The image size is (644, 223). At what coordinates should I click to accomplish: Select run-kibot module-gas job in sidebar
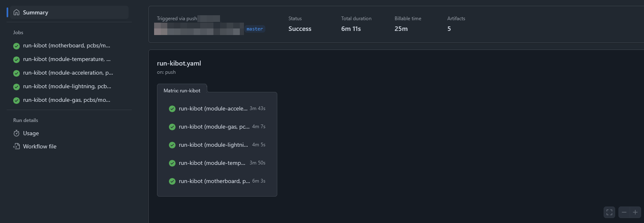pyautogui.click(x=67, y=100)
